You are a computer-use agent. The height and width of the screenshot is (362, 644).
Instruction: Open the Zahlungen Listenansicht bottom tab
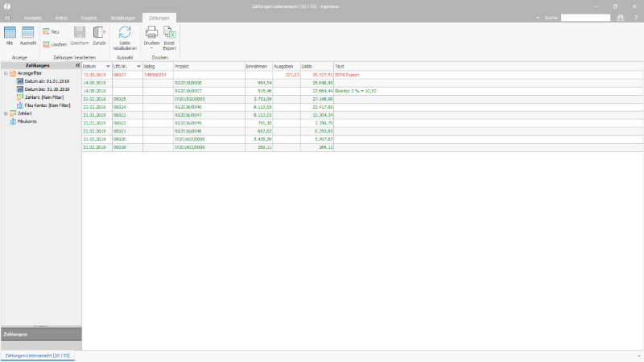click(37, 356)
